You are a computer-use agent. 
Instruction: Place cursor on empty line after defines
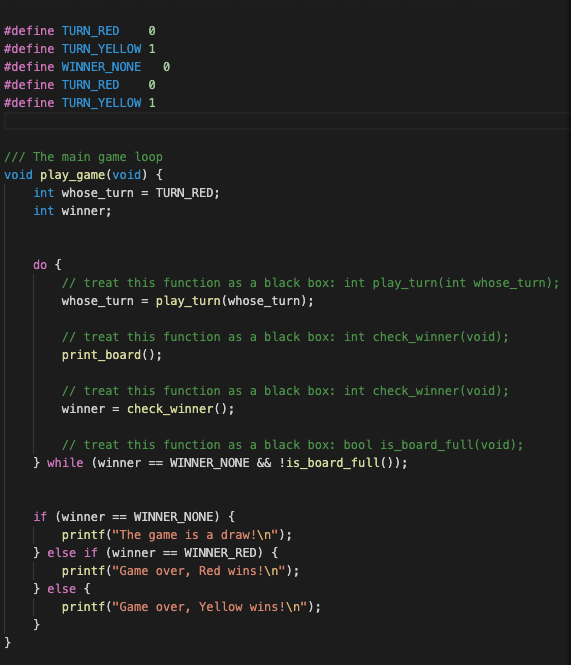coord(287,121)
